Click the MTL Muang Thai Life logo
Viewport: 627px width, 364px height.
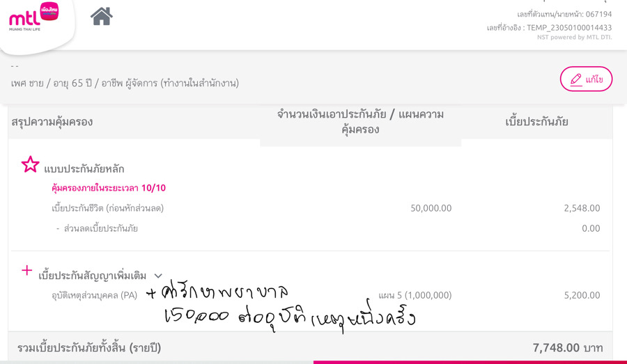point(33,17)
